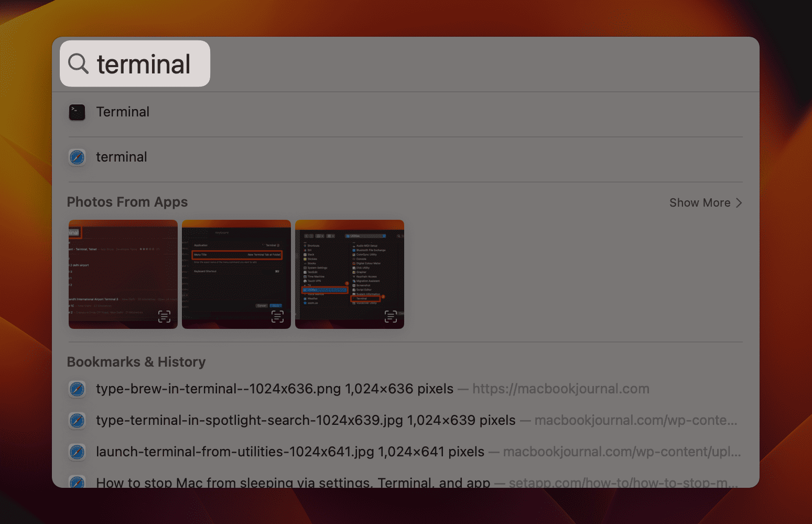Select the terminal Safari search suggestion
The image size is (812, 524).
point(210,157)
